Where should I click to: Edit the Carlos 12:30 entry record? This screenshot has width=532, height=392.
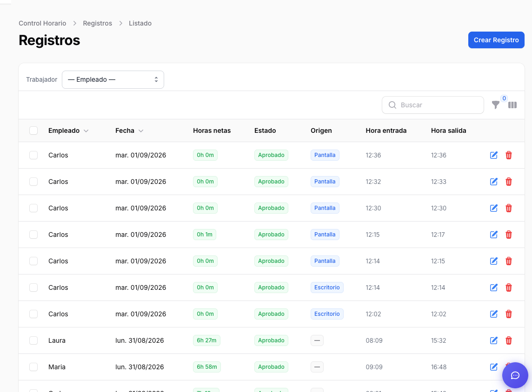494,208
